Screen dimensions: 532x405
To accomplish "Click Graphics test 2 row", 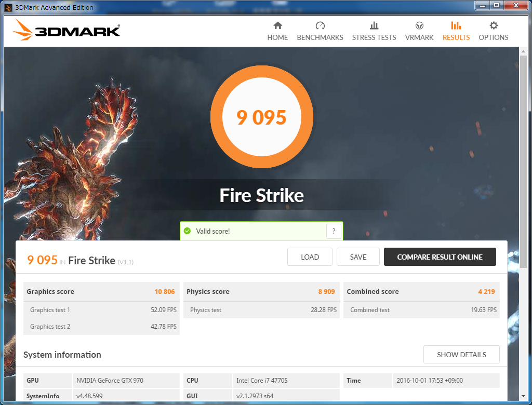I will [101, 326].
